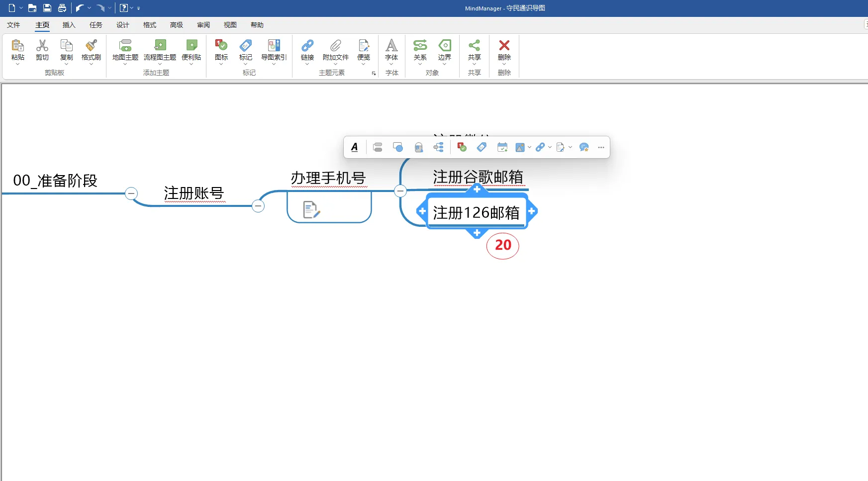Click the Undo arrow in quick access toolbar
868x481 pixels.
click(x=79, y=8)
